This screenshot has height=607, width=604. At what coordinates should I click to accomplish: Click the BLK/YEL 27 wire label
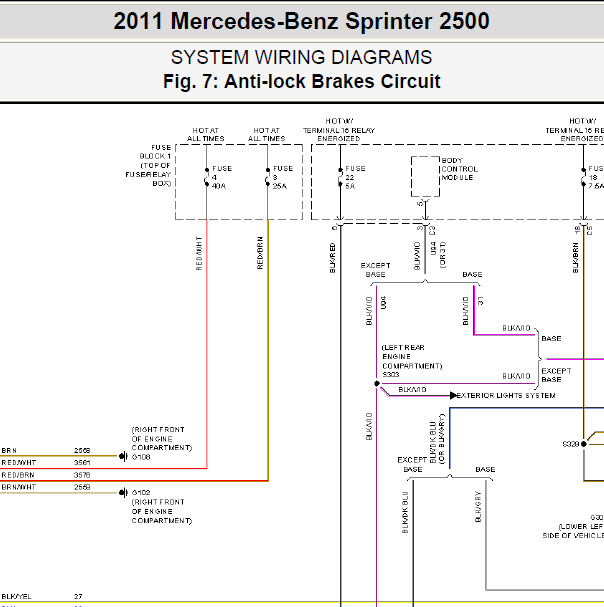coord(17,596)
